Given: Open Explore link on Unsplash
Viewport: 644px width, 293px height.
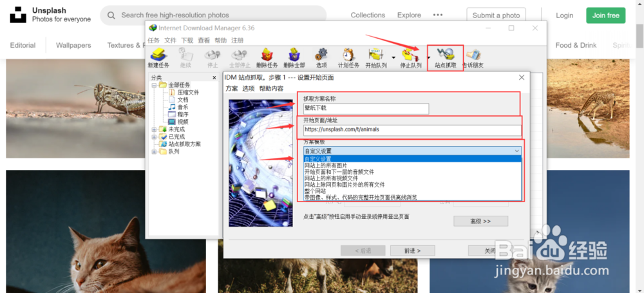Looking at the screenshot, I should (409, 15).
